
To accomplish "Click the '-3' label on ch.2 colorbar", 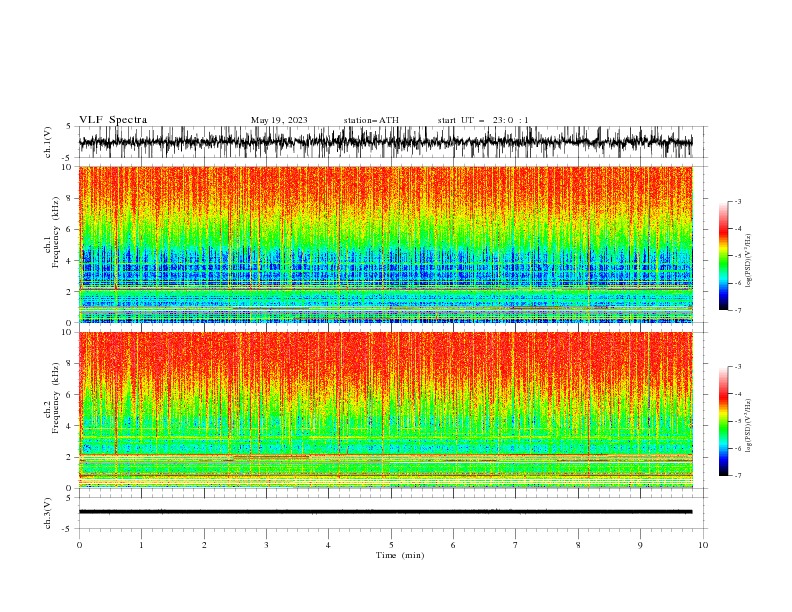I will click(x=737, y=367).
